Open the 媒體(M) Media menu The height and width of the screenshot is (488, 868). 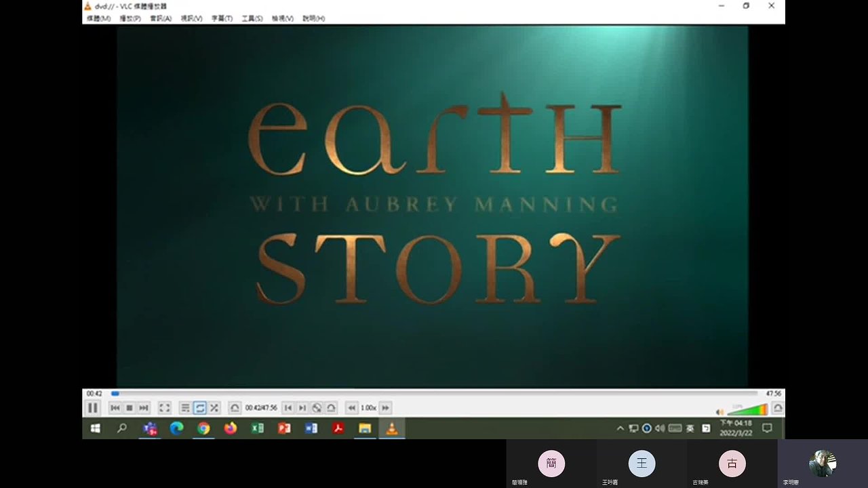99,18
